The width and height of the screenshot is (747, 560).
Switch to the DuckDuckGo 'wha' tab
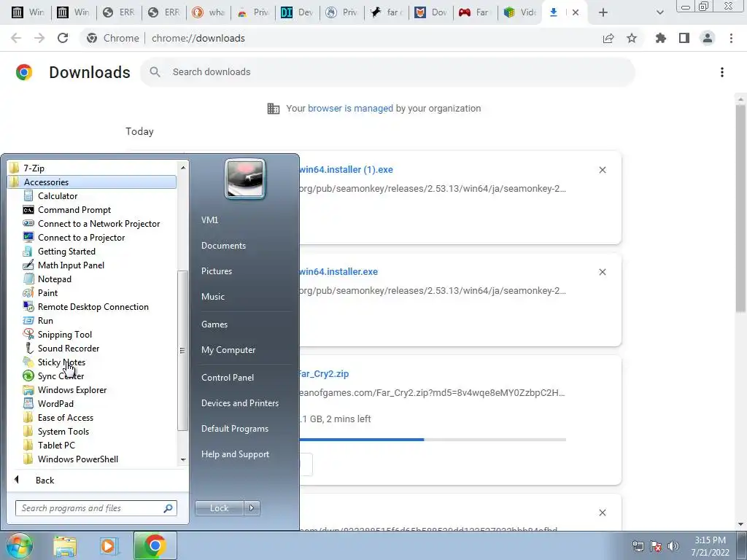pyautogui.click(x=208, y=12)
